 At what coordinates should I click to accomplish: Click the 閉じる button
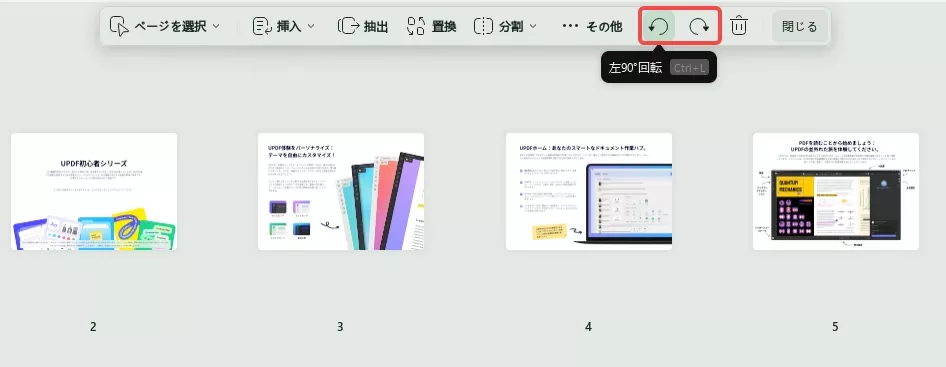[x=799, y=27]
